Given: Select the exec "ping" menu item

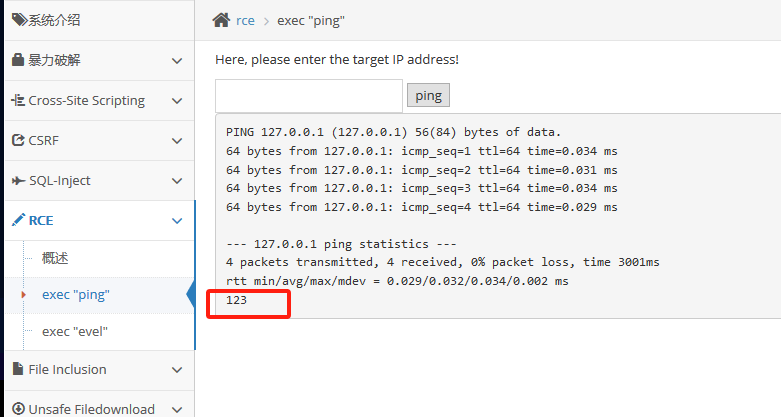Looking at the screenshot, I should click(76, 294).
